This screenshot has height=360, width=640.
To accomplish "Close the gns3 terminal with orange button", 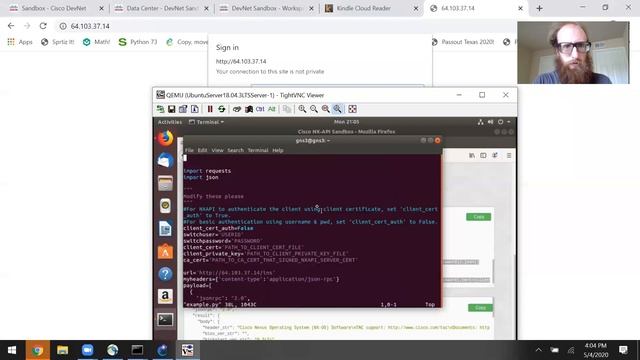I will point(438,140).
